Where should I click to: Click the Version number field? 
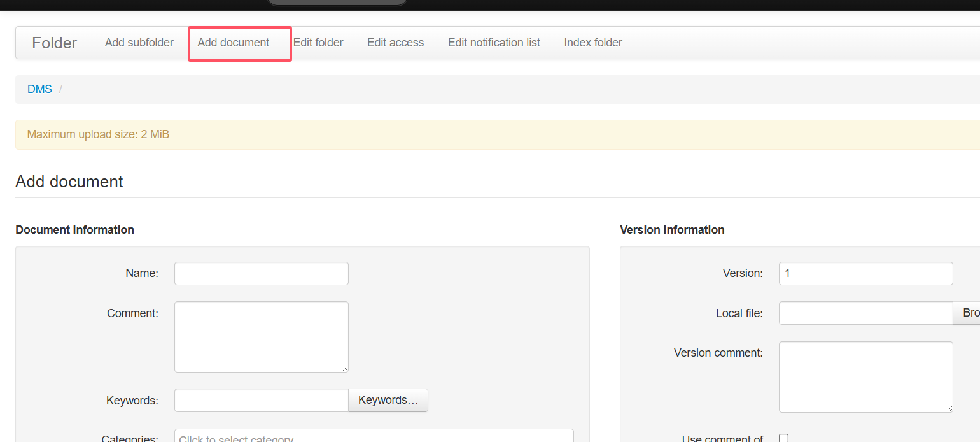click(865, 273)
